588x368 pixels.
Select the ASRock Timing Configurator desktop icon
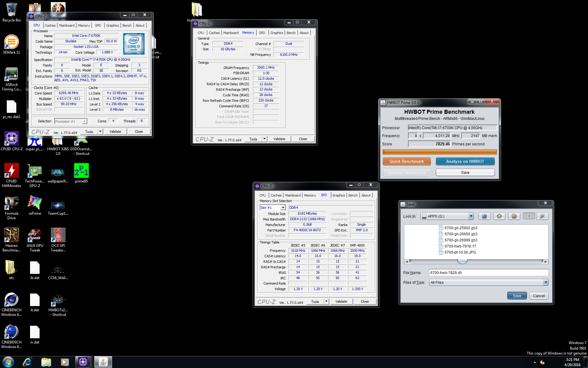click(x=12, y=79)
